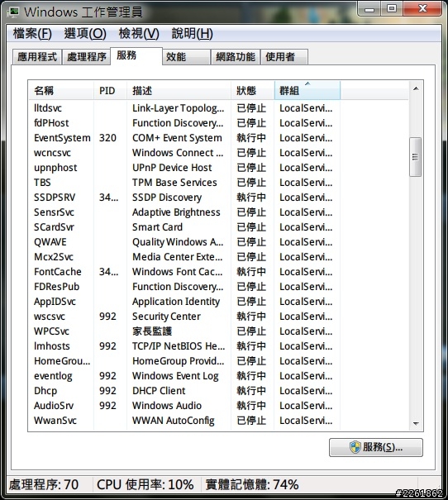
Task: Open the 檔案(F) menu
Action: point(32,34)
